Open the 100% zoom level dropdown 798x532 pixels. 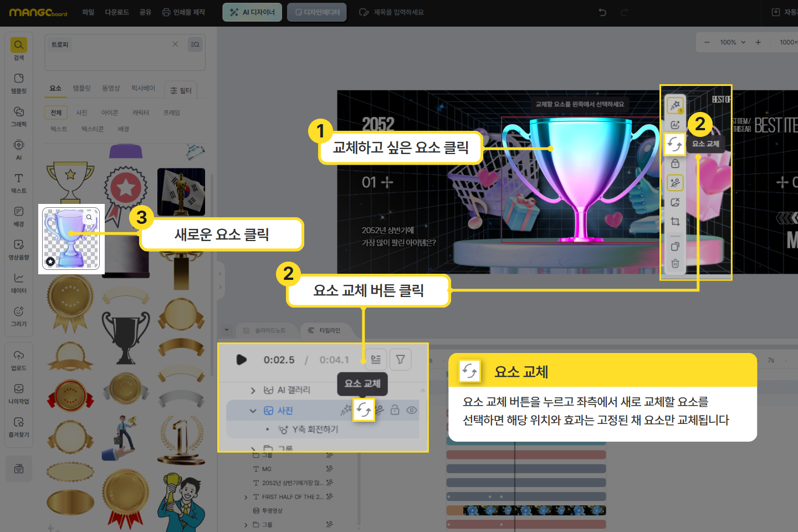pyautogui.click(x=733, y=42)
